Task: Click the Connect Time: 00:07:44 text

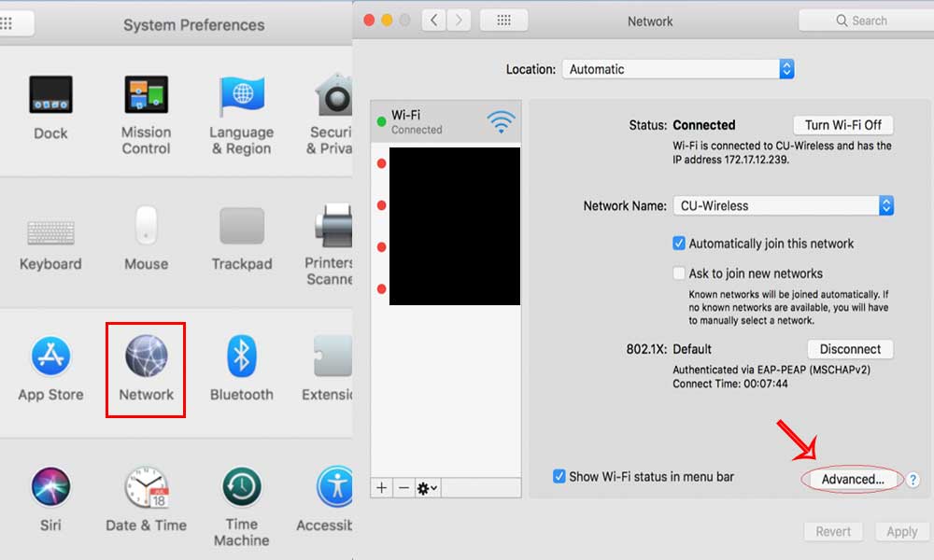Action: tap(730, 384)
